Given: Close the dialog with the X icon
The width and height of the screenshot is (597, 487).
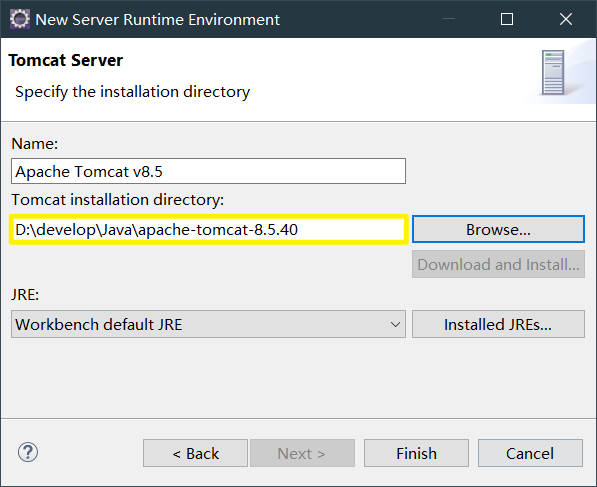Looking at the screenshot, I should click(x=566, y=19).
